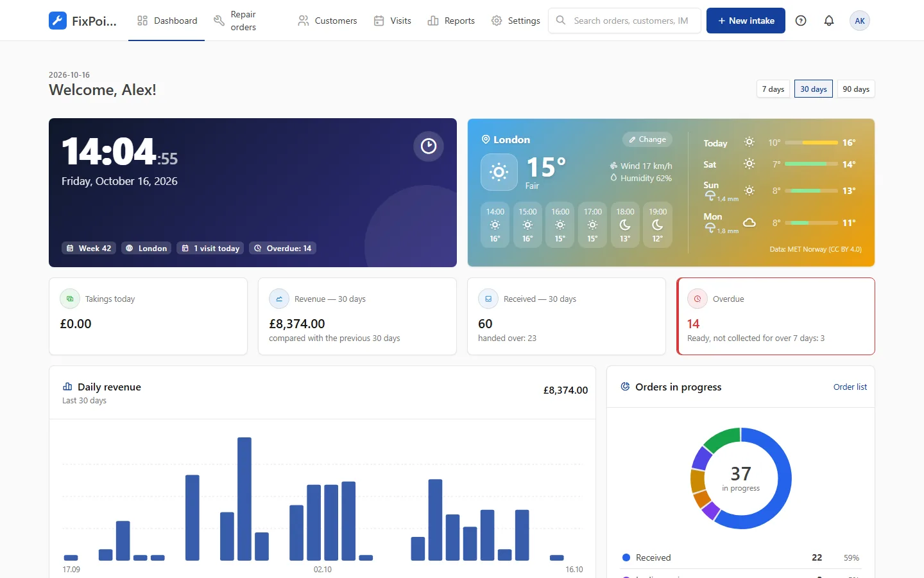Click the 1 visit today chip
Image resolution: width=924 pixels, height=578 pixels.
tap(210, 249)
